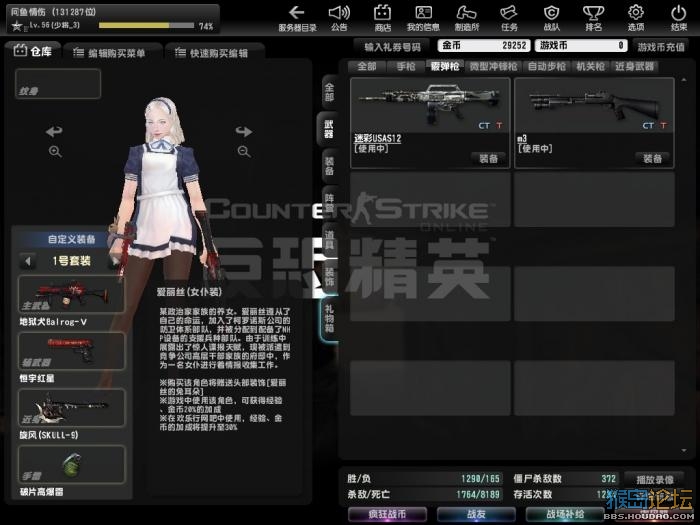The image size is (700, 525).
Task: Click the level experience progress bar
Action: point(146,25)
